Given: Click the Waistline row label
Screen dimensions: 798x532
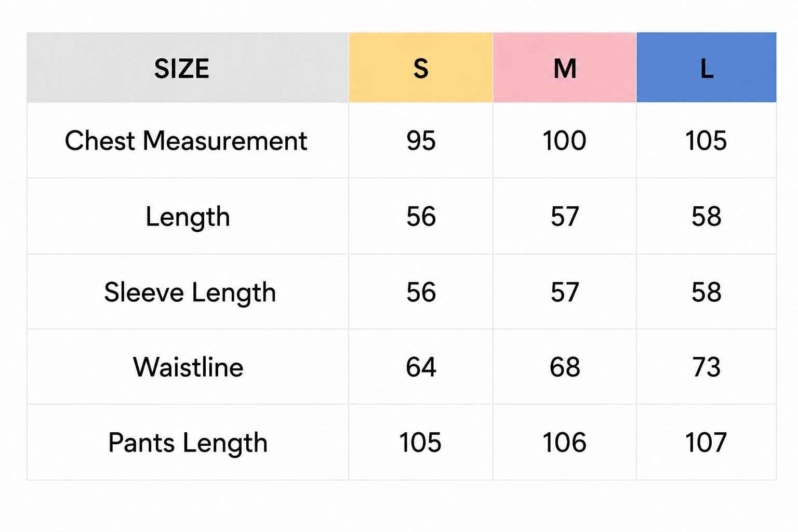Looking at the screenshot, I should click(188, 367).
